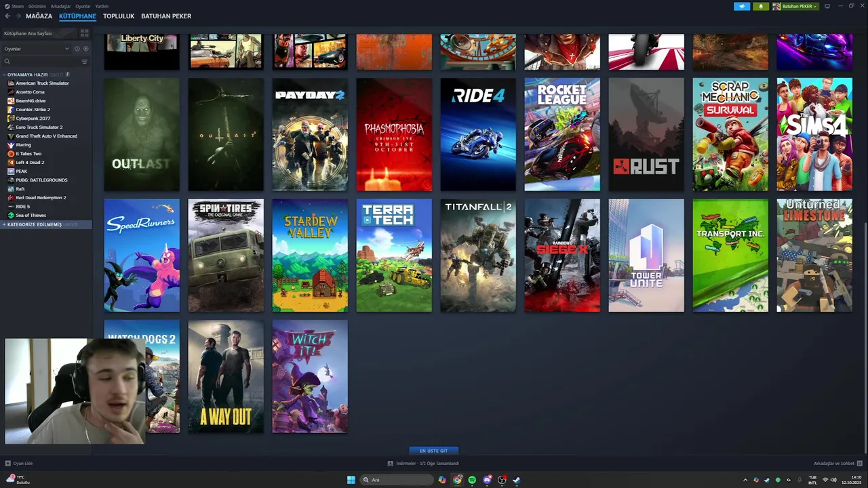The width and height of the screenshot is (868, 488).
Task: Select Red Dead Redemption 2 in sidebar
Action: click(x=41, y=198)
